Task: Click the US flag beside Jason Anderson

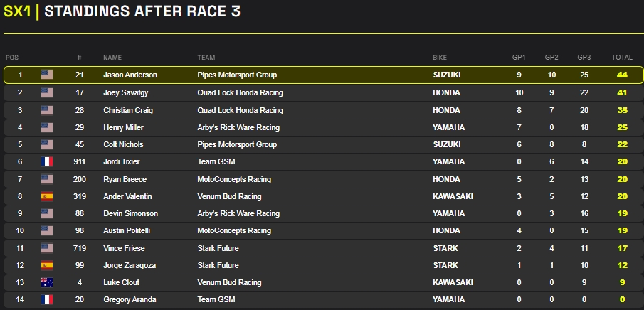Action: point(47,75)
